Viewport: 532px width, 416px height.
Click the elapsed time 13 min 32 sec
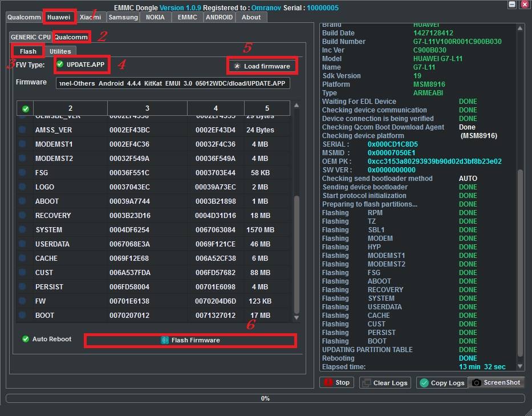[482, 367]
